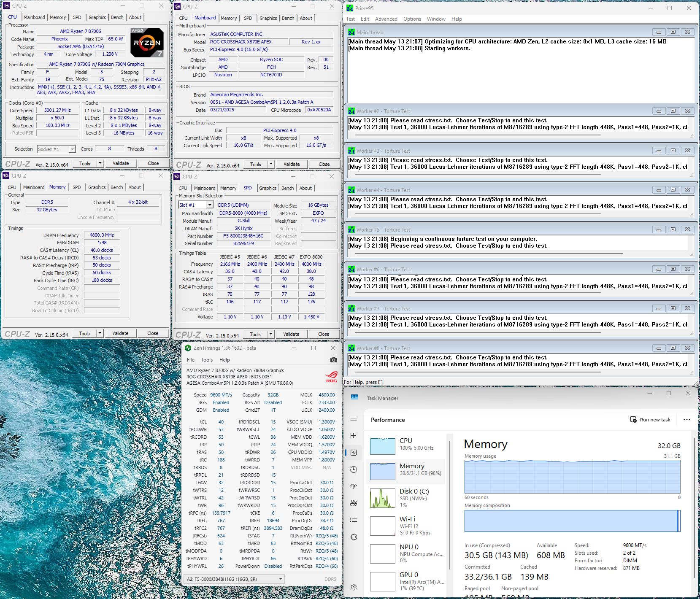Click Prime95 Main thread window icon
Image resolution: width=700 pixels, height=599 pixels.
click(351, 32)
